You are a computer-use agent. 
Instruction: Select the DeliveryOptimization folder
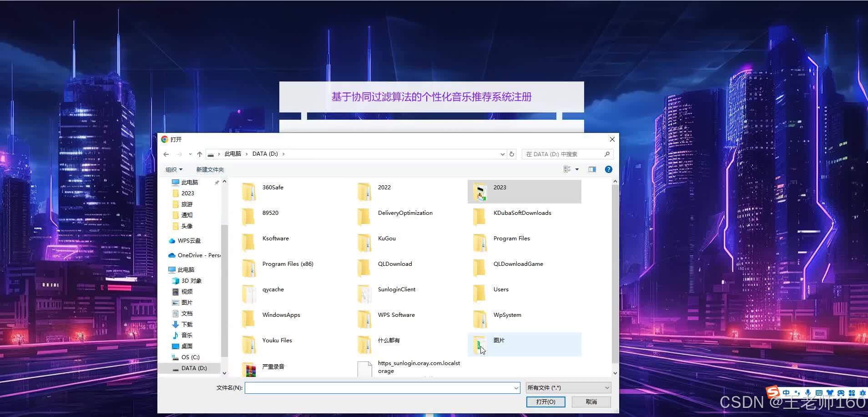409,217
